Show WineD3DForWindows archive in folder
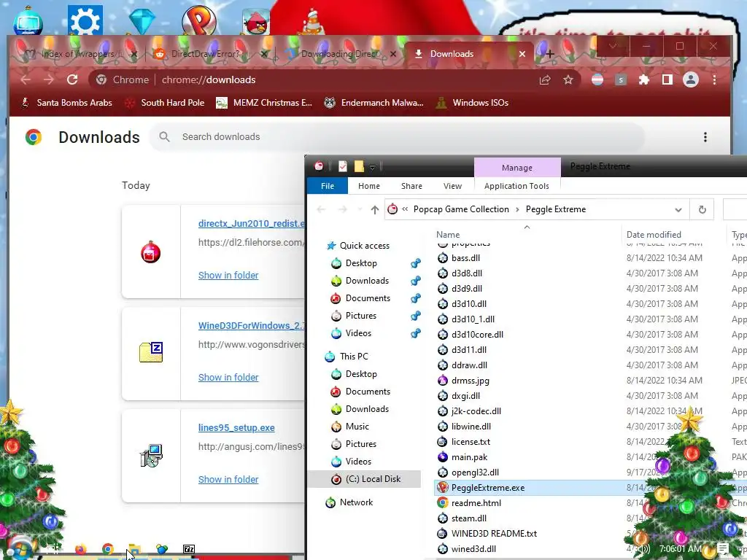747x560 pixels. tap(228, 377)
